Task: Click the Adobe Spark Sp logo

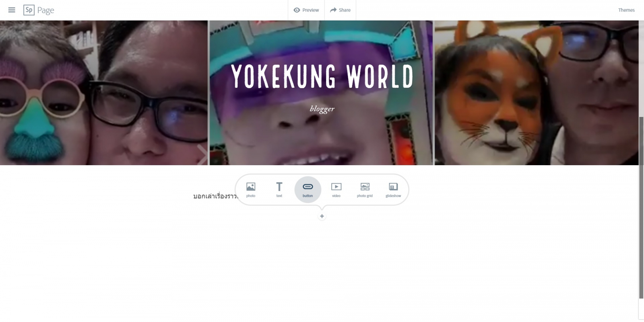Action: [x=29, y=10]
